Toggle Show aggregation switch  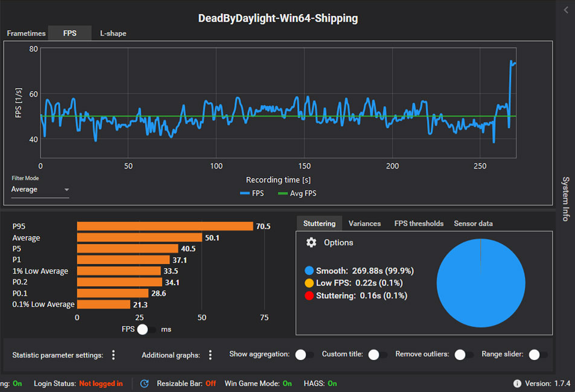click(x=304, y=355)
